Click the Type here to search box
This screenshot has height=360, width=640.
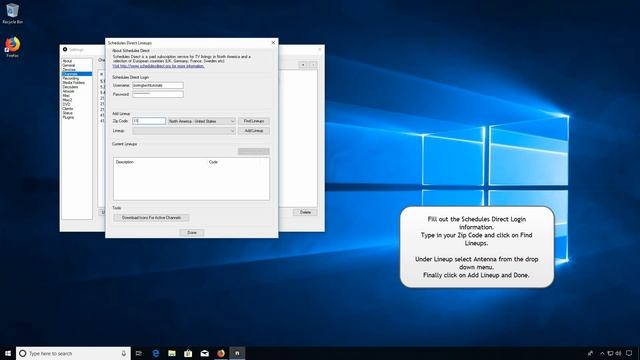73,353
